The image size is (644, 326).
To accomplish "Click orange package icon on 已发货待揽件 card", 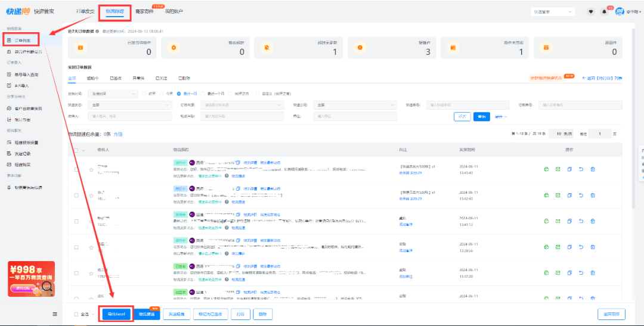I will click(80, 48).
